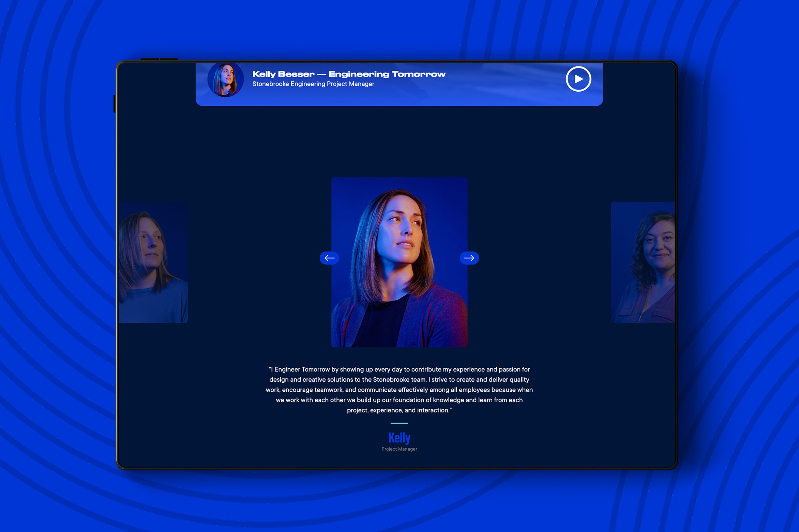Play the Kelly Besser Engineering Tomorrow video
The height and width of the screenshot is (532, 799).
pos(578,79)
